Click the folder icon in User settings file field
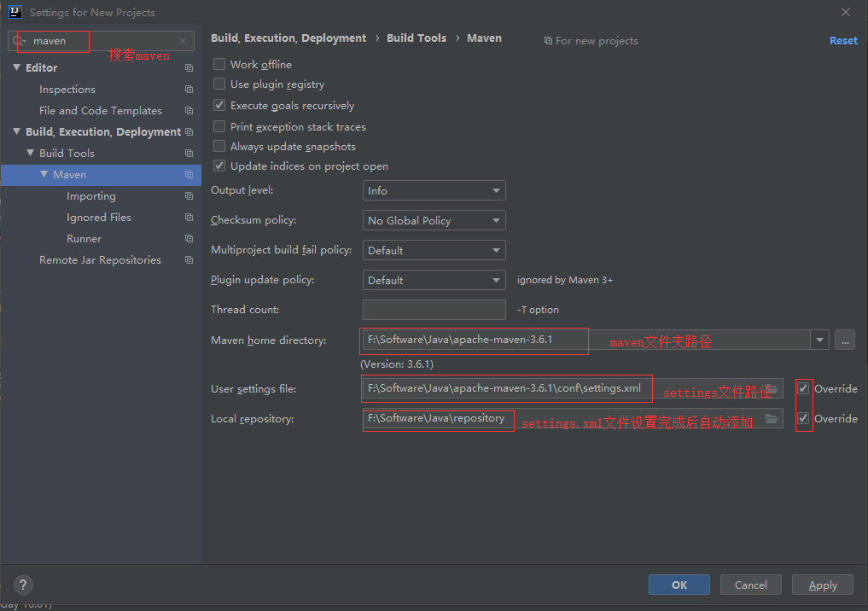 tap(772, 389)
